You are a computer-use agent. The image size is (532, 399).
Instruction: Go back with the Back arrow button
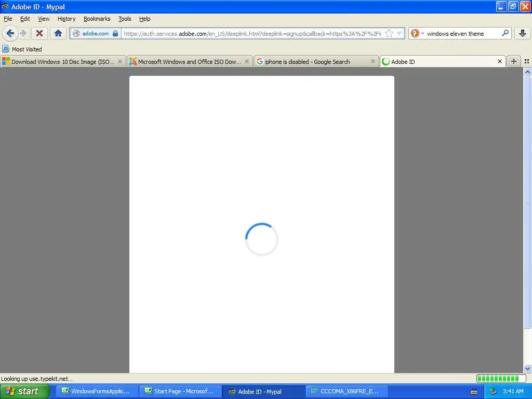click(10, 33)
